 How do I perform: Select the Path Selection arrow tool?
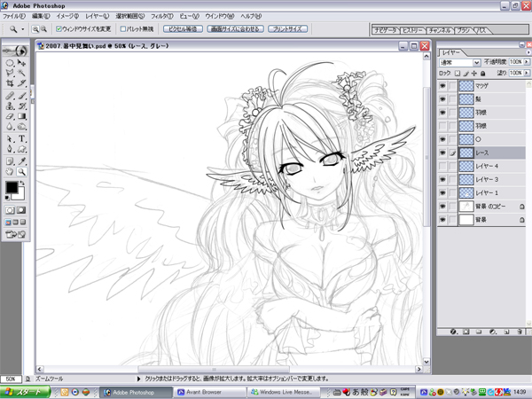click(x=10, y=139)
